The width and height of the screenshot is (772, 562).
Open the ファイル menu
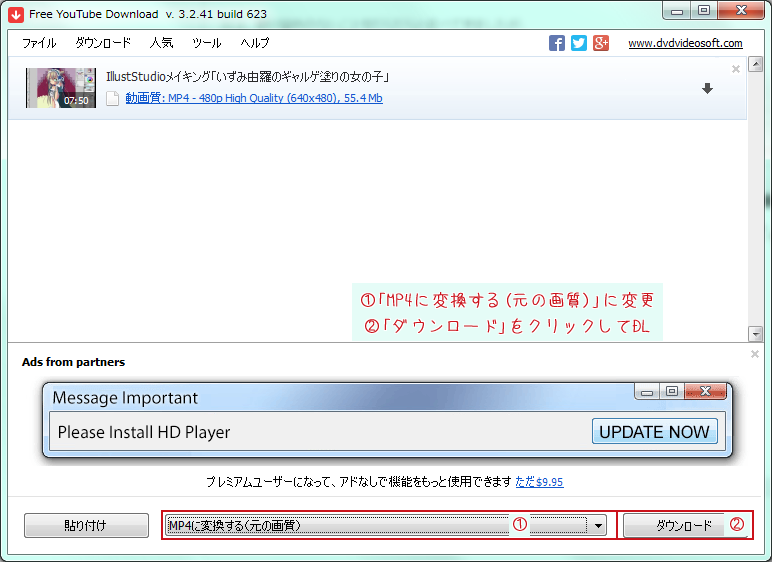39,43
